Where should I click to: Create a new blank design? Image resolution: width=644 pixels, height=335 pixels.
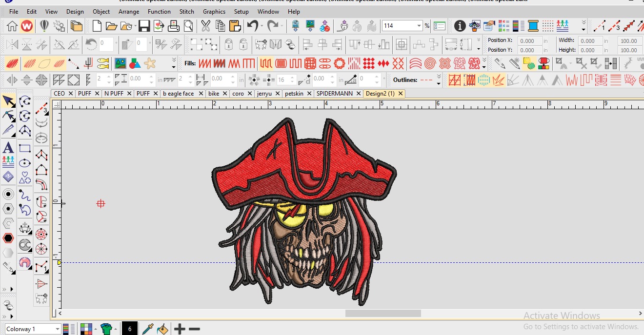click(x=97, y=26)
